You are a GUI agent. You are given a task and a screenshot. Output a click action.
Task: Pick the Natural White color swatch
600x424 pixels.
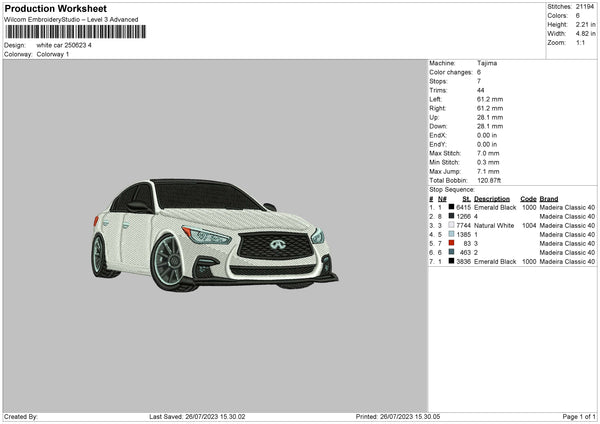click(452, 225)
